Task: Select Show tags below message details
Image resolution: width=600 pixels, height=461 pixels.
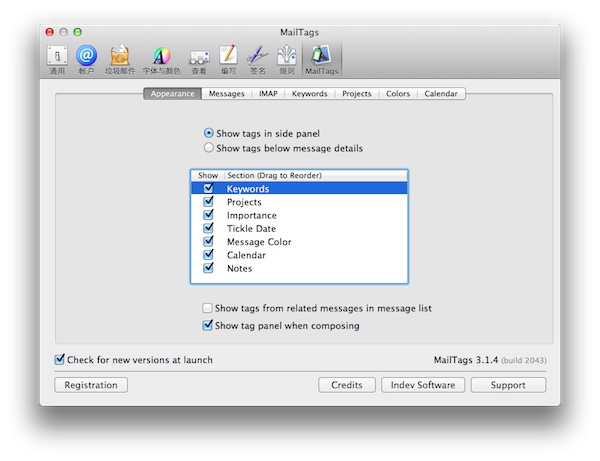Action: pyautogui.click(x=209, y=148)
